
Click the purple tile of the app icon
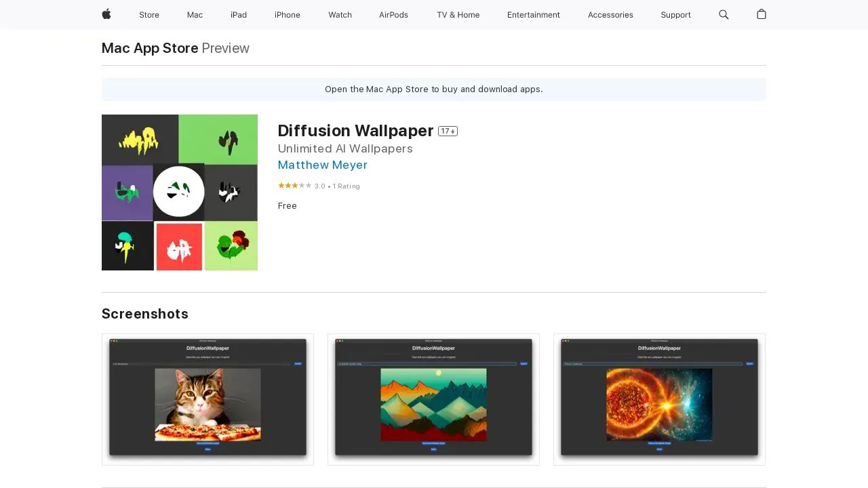click(127, 192)
